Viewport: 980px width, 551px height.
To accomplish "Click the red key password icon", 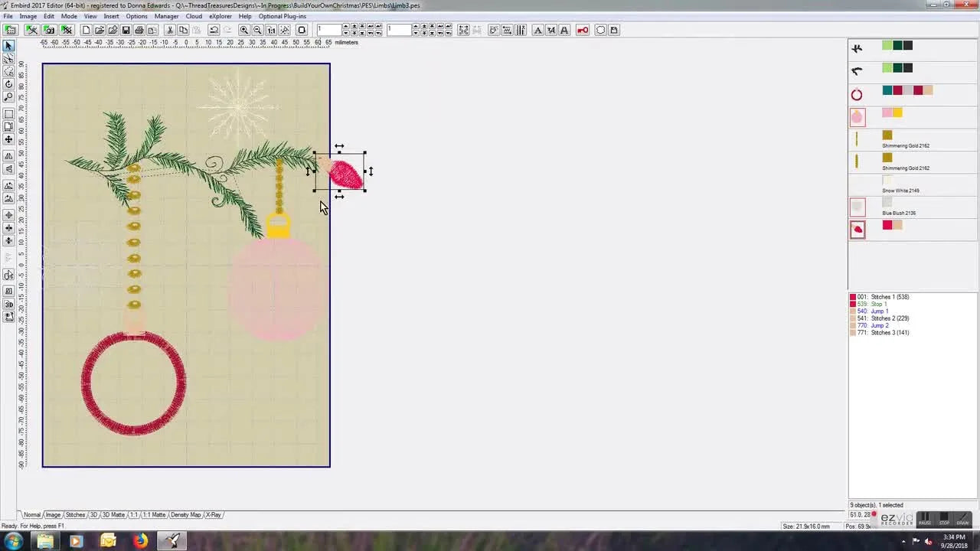I will click(x=583, y=30).
